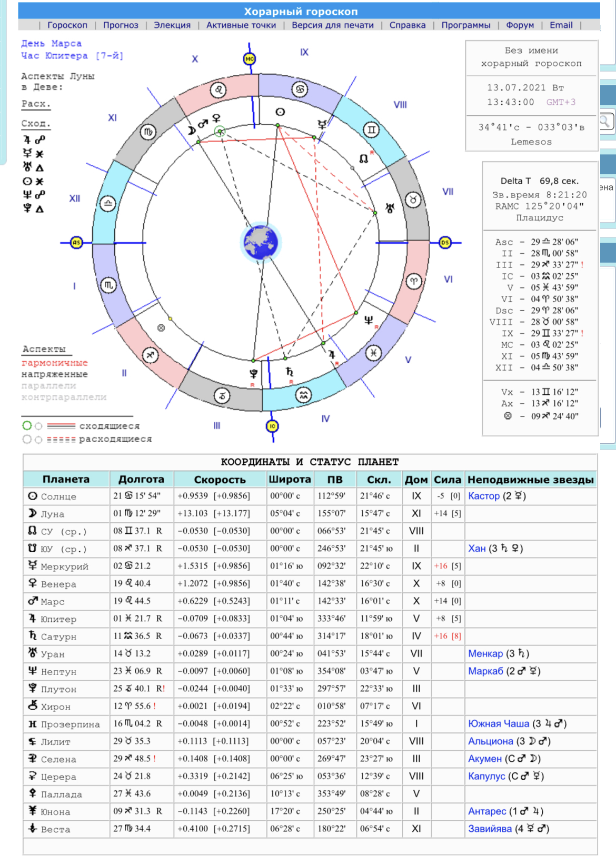Click the Скорость column header
The image size is (616, 865).
220,479
